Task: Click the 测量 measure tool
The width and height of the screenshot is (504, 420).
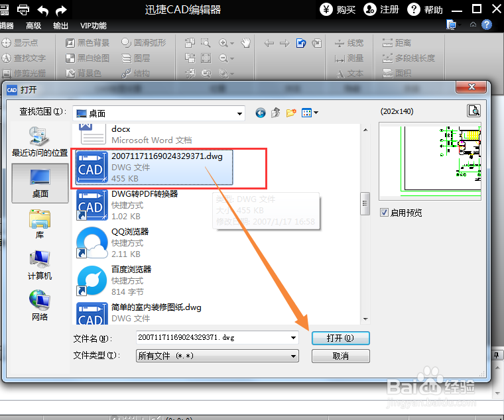Action: 349,58
